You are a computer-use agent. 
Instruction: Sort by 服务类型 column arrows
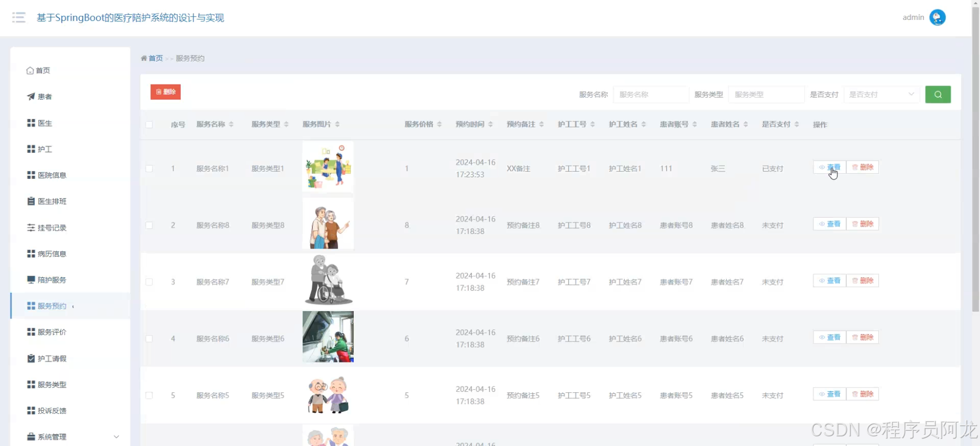point(286,124)
